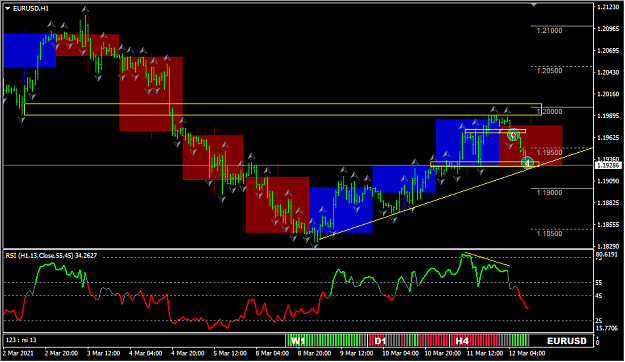Click the fractal arrow above the 1.2123 high
The height and width of the screenshot is (362, 625).
coord(85,9)
